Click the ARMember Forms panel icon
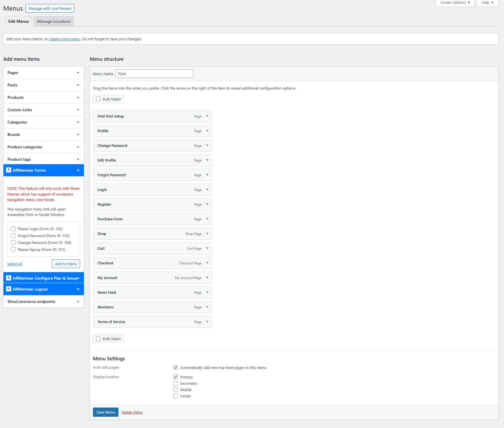This screenshot has width=504, height=428. pos(8,170)
